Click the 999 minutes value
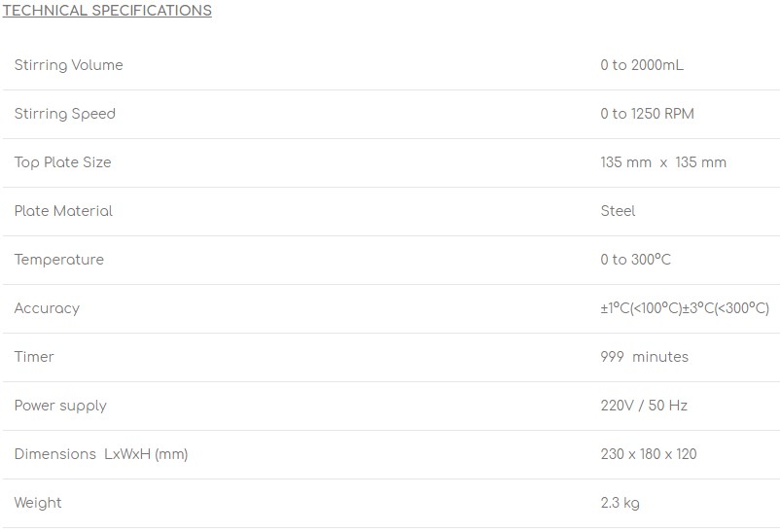 (644, 357)
